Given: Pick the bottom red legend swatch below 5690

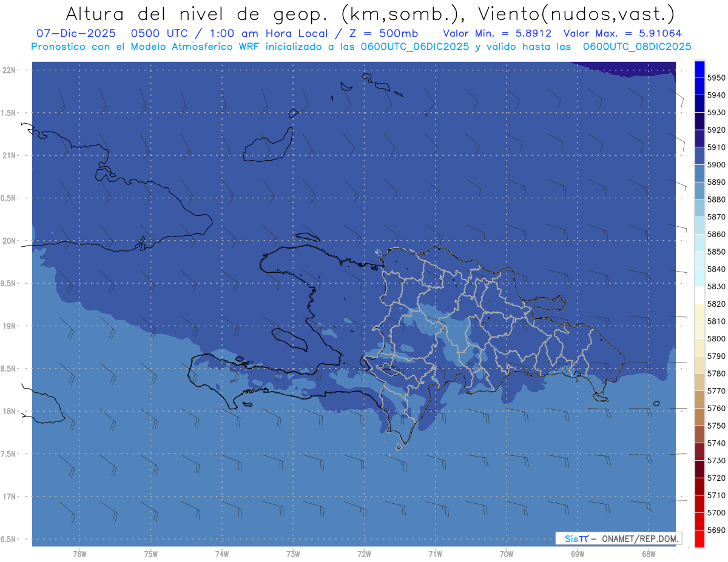Looking at the screenshot, I should click(x=699, y=538).
